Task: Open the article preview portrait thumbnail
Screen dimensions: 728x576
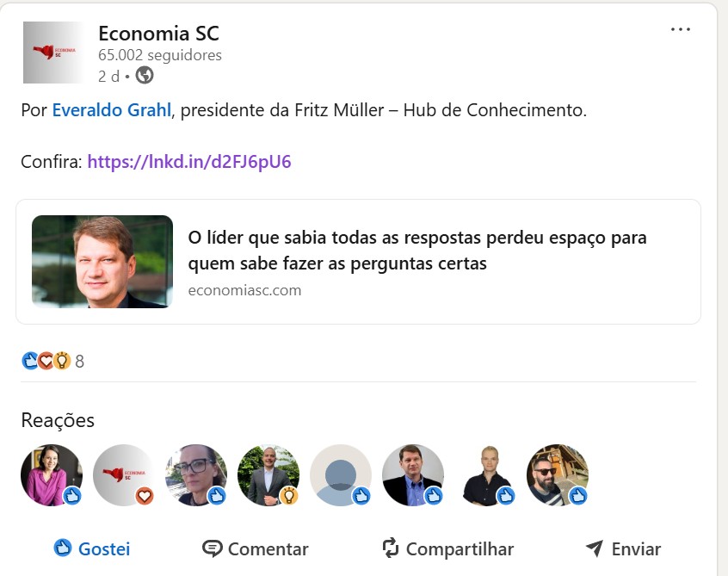Action: pos(102,262)
